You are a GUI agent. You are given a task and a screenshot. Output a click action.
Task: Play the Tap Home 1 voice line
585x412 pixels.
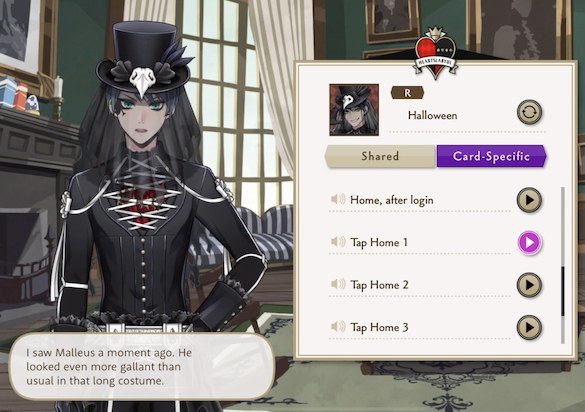(529, 243)
